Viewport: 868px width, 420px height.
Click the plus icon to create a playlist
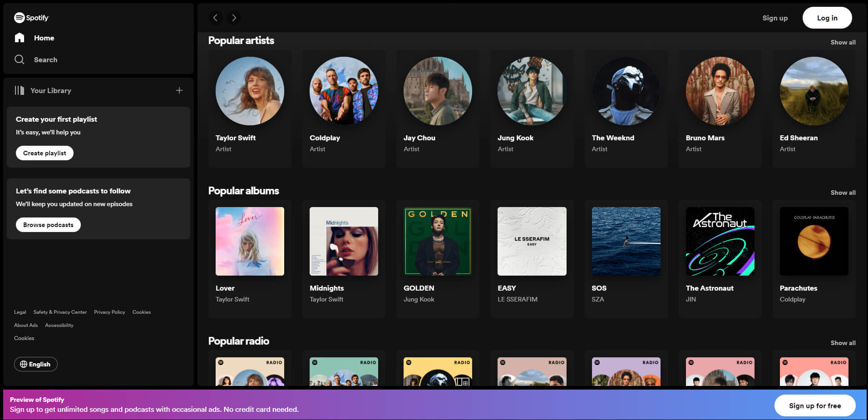coord(179,90)
